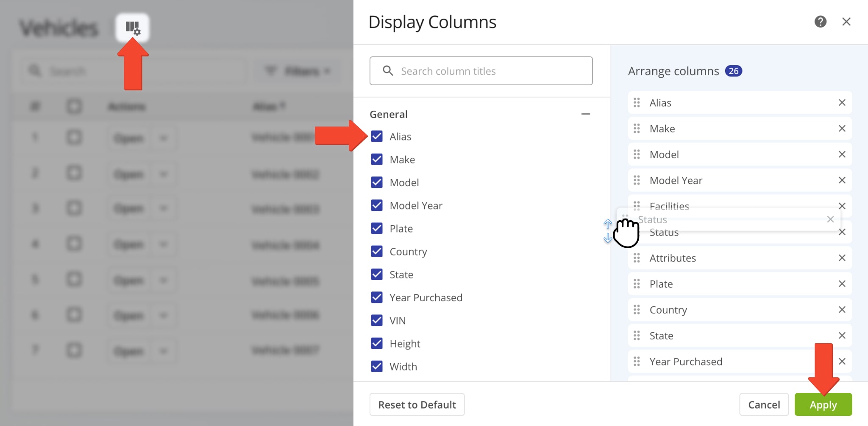Uncheck the VIN checkbox

(x=377, y=320)
